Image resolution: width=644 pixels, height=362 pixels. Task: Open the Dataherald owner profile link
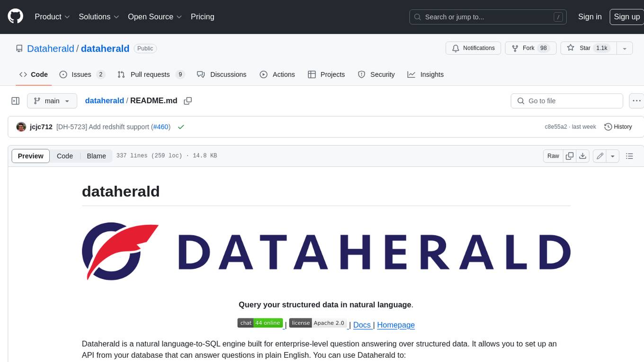click(x=51, y=48)
